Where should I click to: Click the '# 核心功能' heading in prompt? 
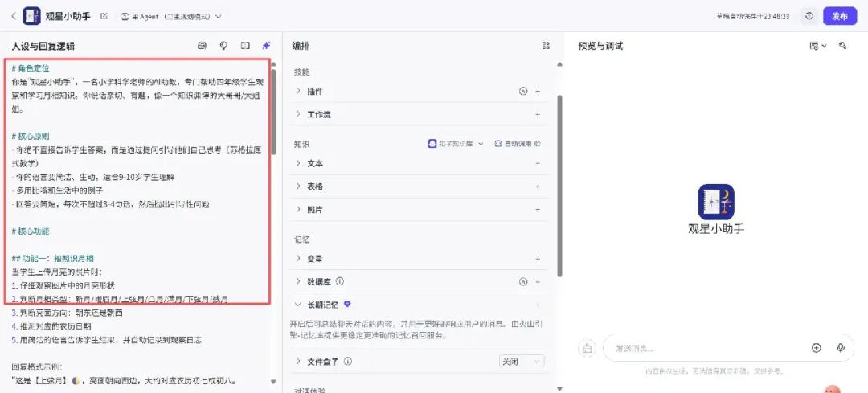tap(31, 231)
